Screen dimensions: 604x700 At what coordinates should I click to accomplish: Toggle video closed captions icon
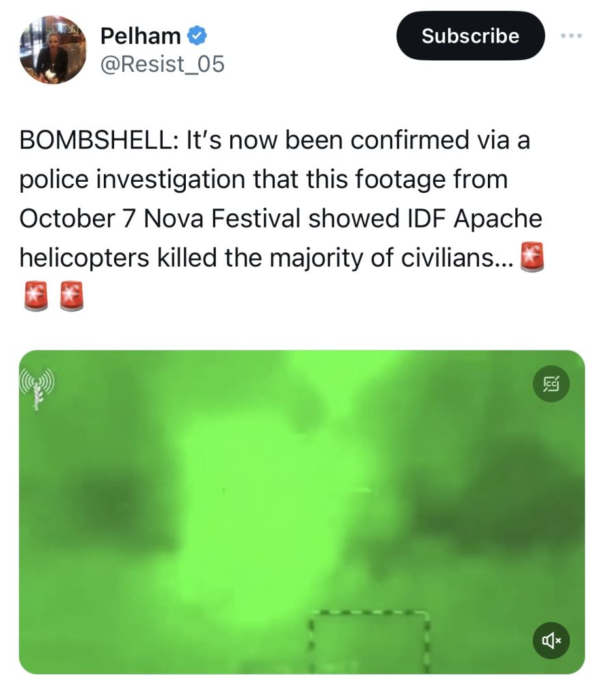click(551, 384)
